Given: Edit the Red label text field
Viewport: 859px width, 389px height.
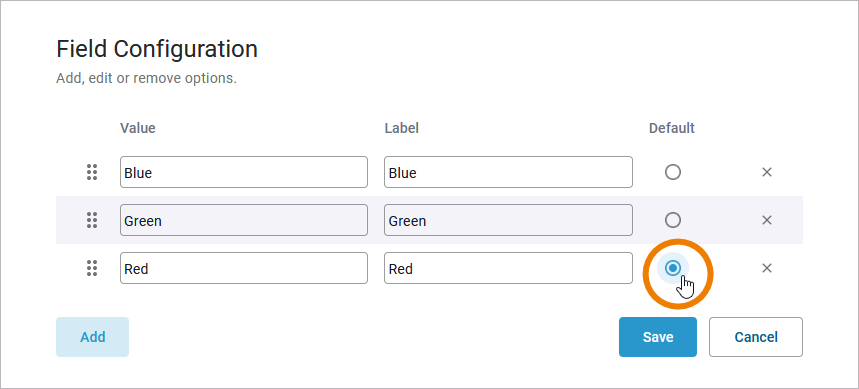Looking at the screenshot, I should click(508, 268).
